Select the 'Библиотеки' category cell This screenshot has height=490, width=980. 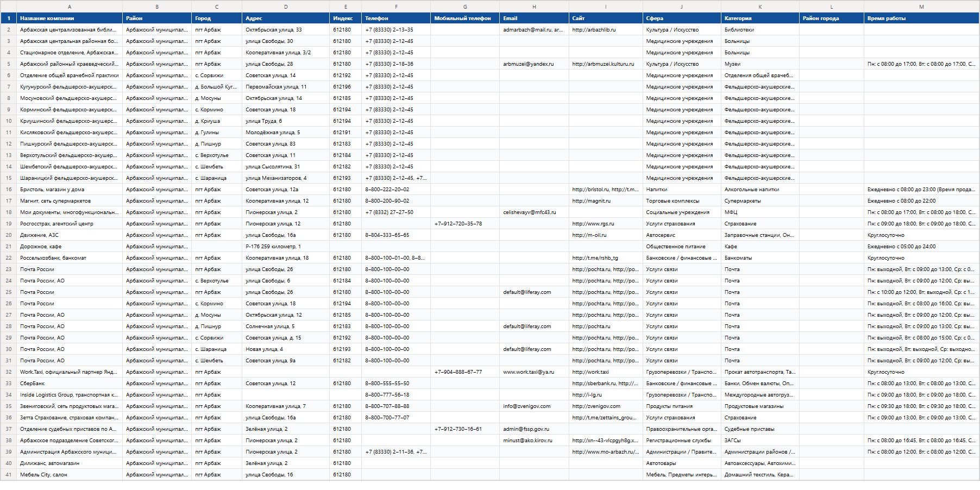tap(760, 30)
